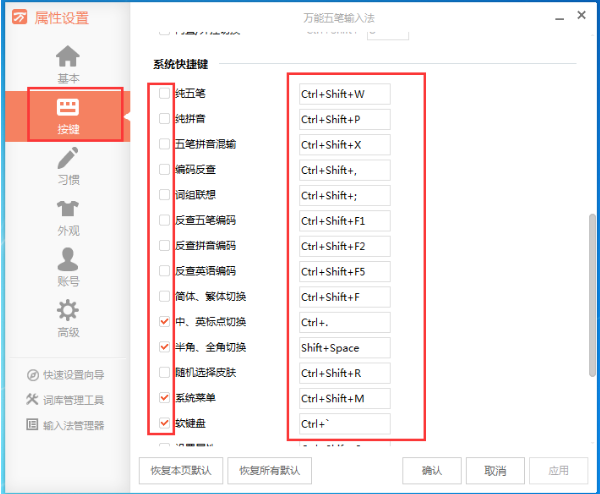The height and width of the screenshot is (494, 600).
Task: Check the 反查英语编码 option
Action: pos(164,271)
